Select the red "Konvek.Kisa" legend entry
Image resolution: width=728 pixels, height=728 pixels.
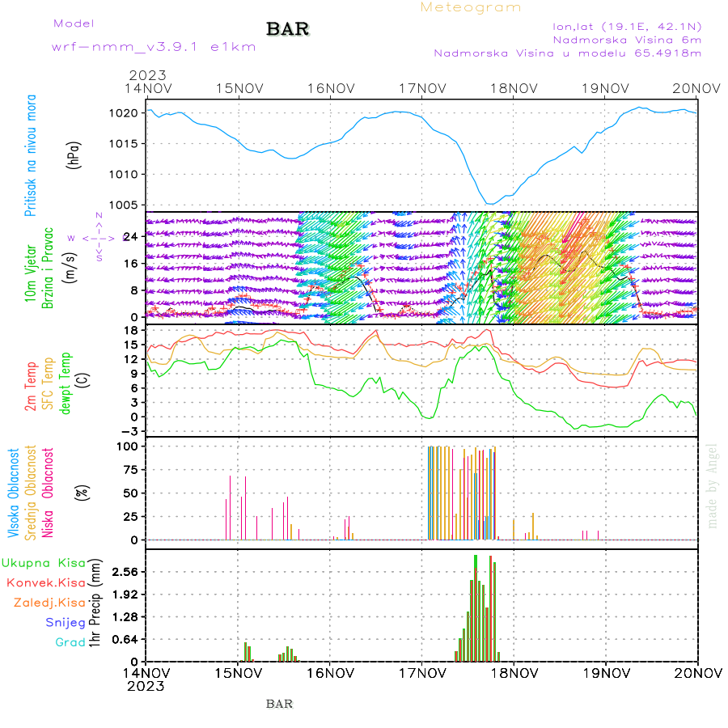coord(46,583)
